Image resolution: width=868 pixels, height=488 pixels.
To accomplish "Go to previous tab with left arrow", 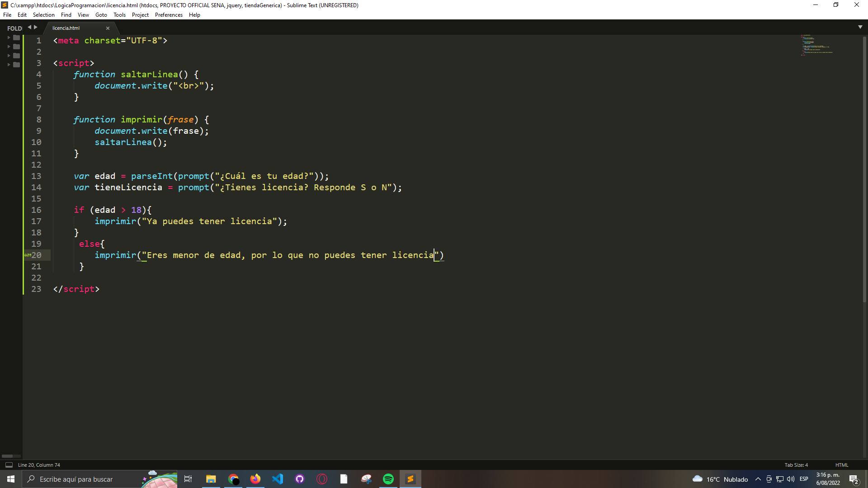I will click(x=29, y=27).
